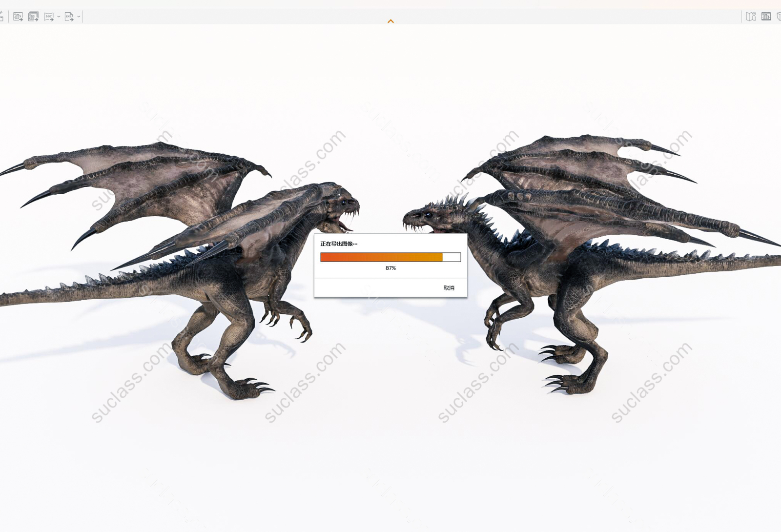This screenshot has height=532, width=781.
Task: Click the 87% progress label
Action: 390,268
